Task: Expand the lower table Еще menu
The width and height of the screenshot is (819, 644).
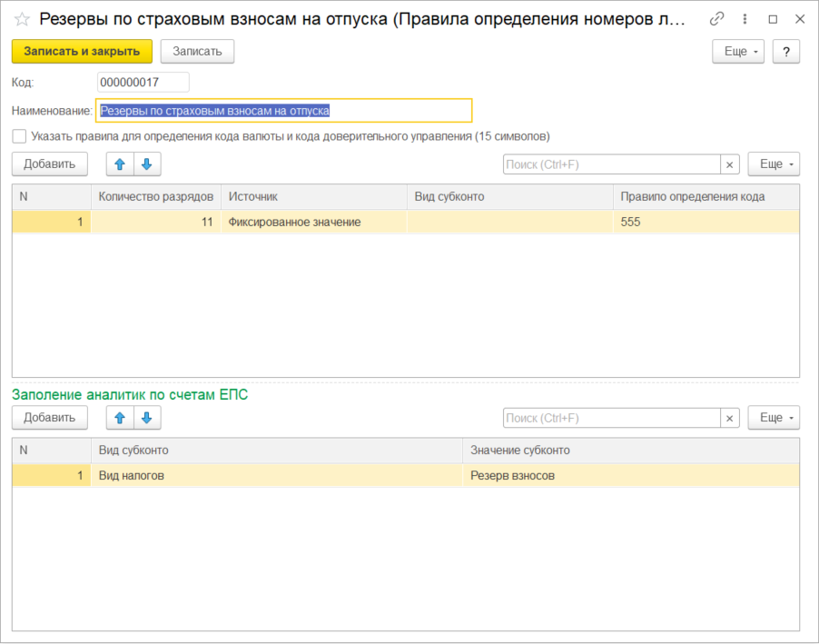Action: (773, 418)
